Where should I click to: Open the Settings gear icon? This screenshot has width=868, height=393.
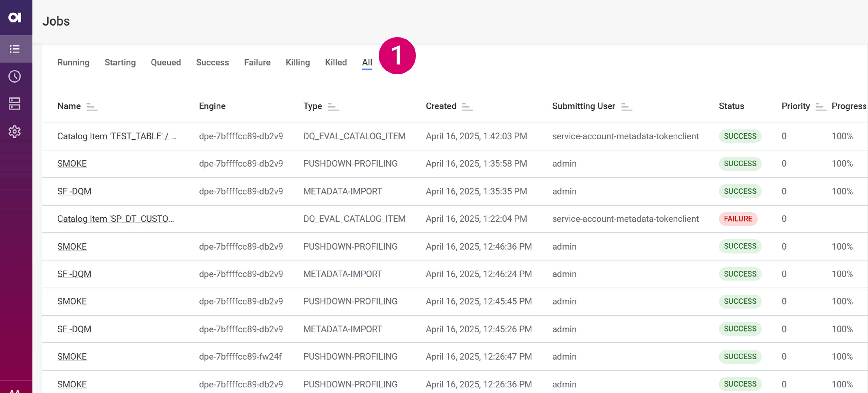15,131
